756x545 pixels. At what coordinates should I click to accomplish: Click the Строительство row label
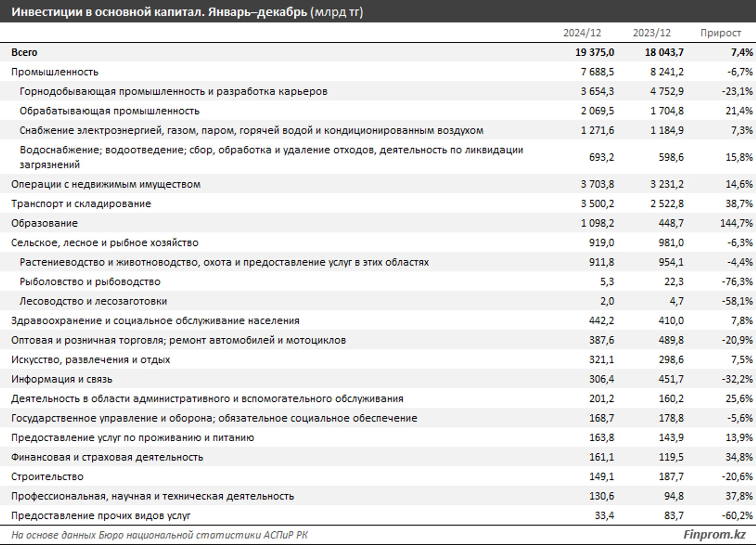click(x=47, y=477)
